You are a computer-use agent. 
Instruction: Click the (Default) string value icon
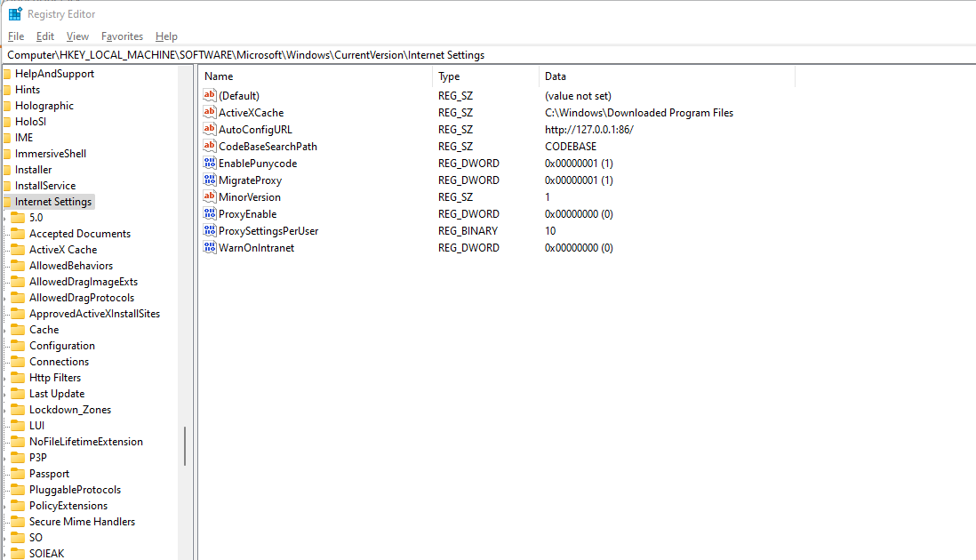(210, 95)
